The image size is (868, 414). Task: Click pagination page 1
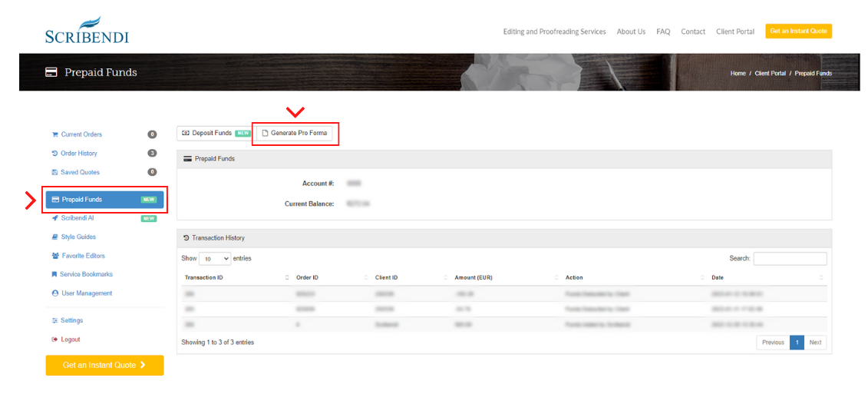coord(797,343)
